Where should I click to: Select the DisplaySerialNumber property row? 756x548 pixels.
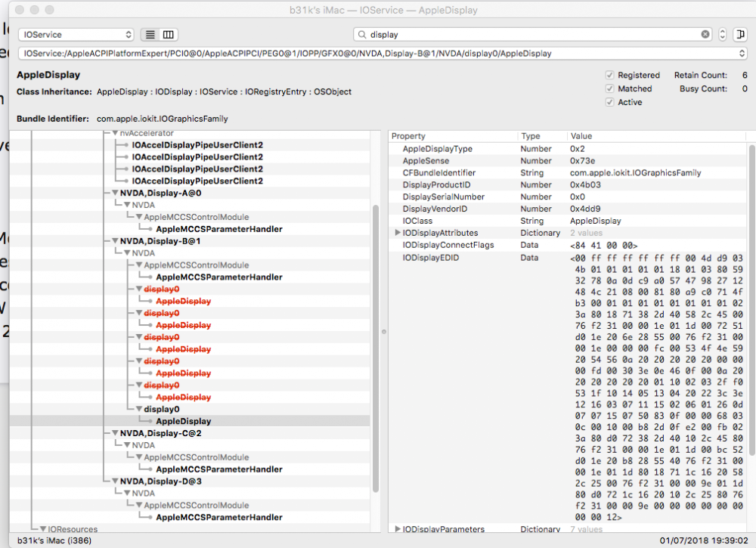(x=568, y=197)
